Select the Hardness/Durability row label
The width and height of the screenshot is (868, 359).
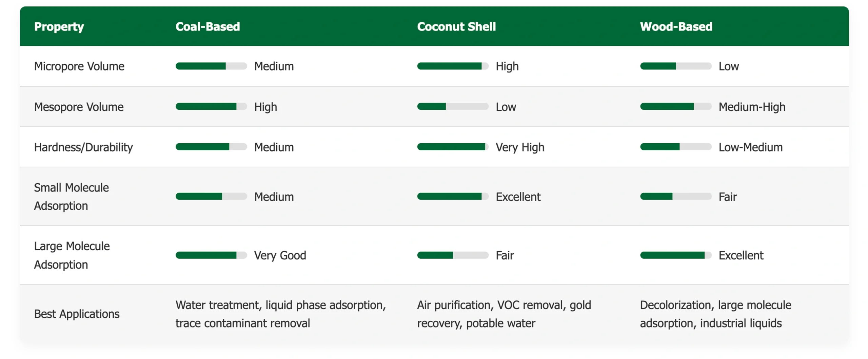pyautogui.click(x=83, y=147)
